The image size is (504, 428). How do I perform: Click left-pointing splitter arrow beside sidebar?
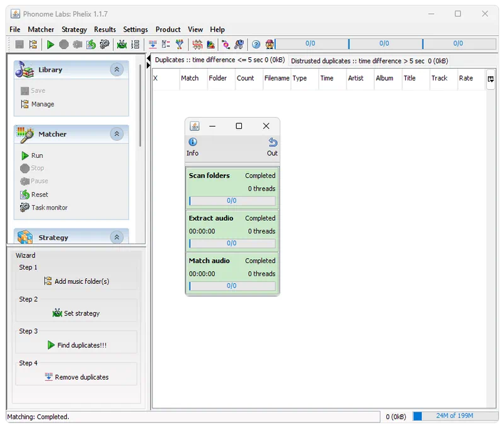149,59
